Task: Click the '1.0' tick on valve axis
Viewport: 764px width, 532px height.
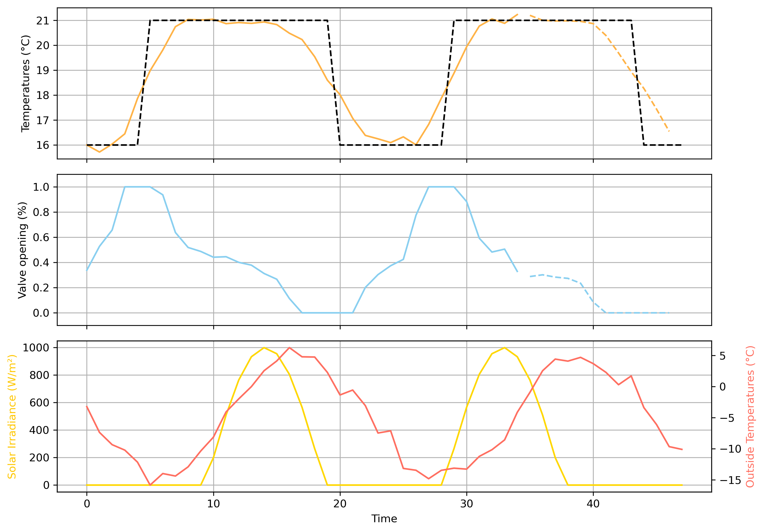Action: (41, 187)
